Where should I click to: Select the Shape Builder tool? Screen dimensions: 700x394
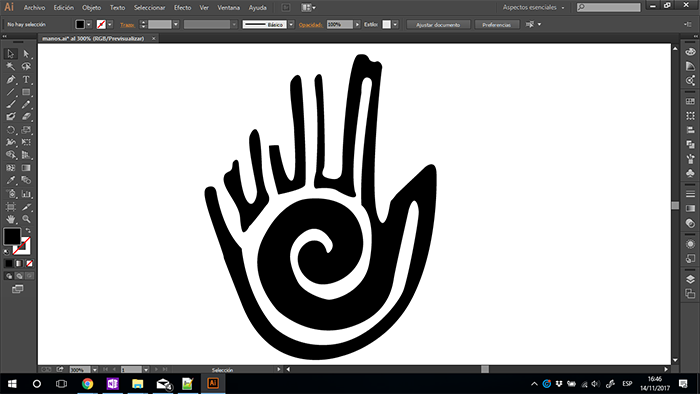11,155
